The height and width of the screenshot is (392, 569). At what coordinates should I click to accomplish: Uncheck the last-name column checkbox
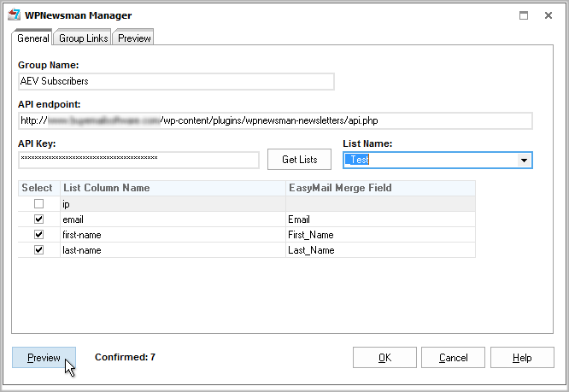tap(38, 250)
